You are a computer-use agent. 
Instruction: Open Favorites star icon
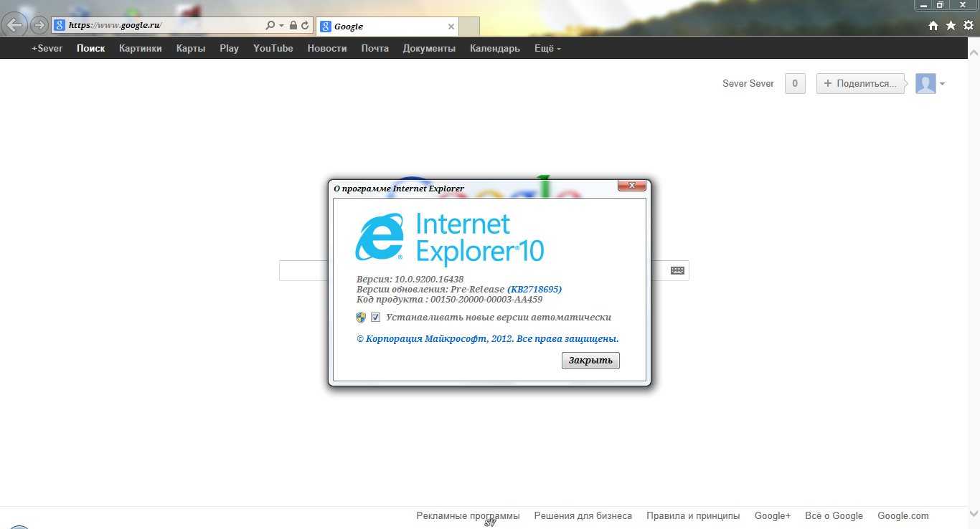coord(951,25)
